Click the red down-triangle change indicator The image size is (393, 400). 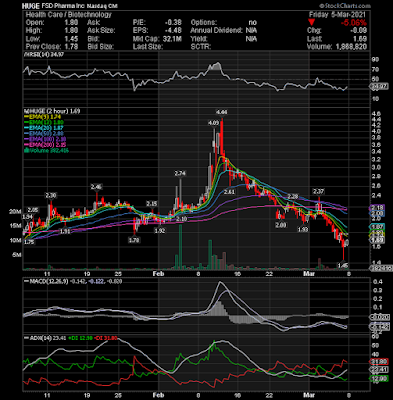311,22
